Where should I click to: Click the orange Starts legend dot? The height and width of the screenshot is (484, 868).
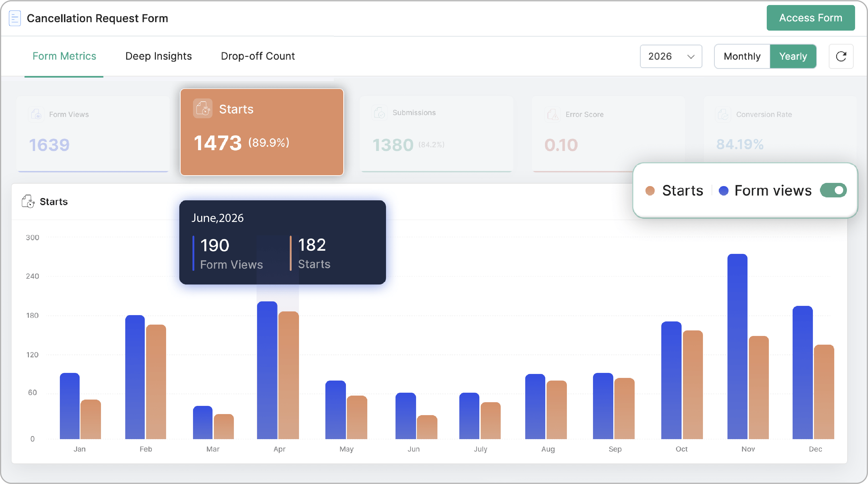tap(650, 191)
